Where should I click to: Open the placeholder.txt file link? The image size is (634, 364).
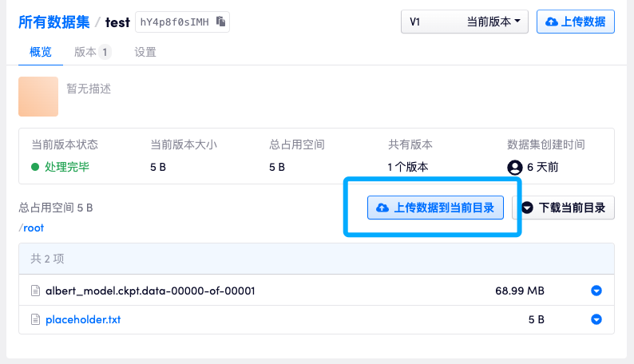point(83,319)
